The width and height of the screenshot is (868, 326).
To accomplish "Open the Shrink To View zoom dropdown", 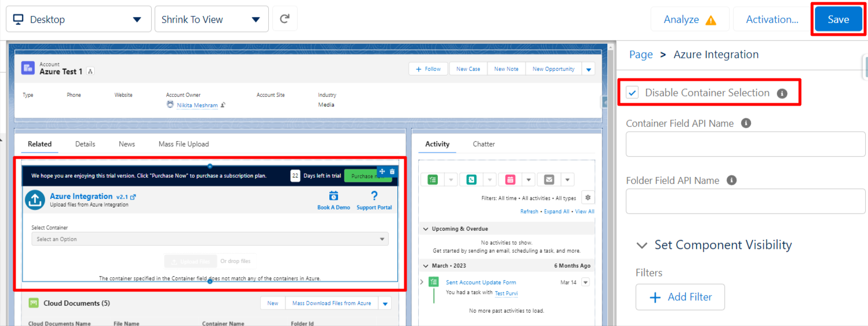I will click(211, 19).
